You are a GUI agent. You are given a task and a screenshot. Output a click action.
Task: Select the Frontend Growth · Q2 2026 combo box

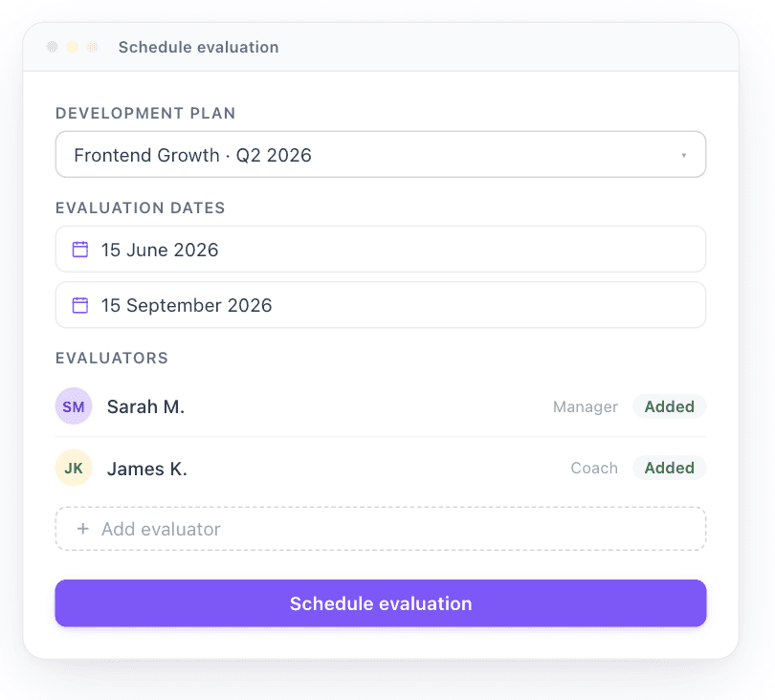(x=381, y=154)
